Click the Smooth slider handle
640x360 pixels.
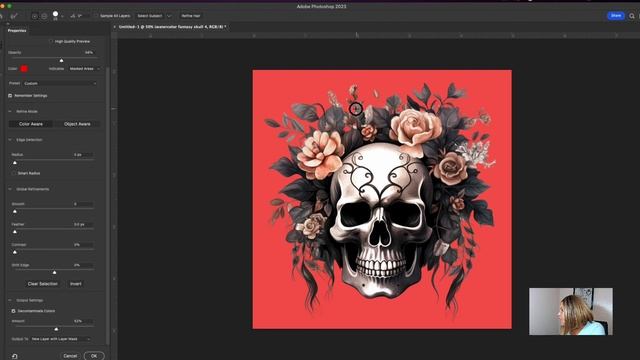pos(15,211)
